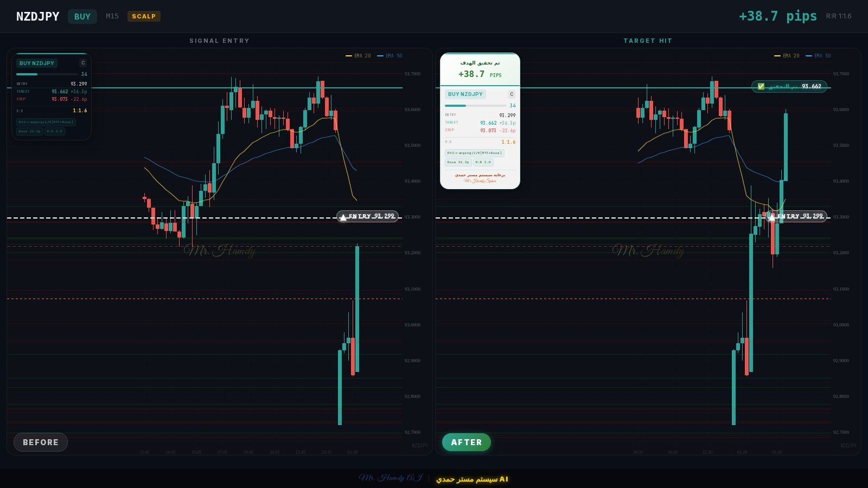
Task: Click the Room 32.3p tag on the white card
Action: coord(458,162)
